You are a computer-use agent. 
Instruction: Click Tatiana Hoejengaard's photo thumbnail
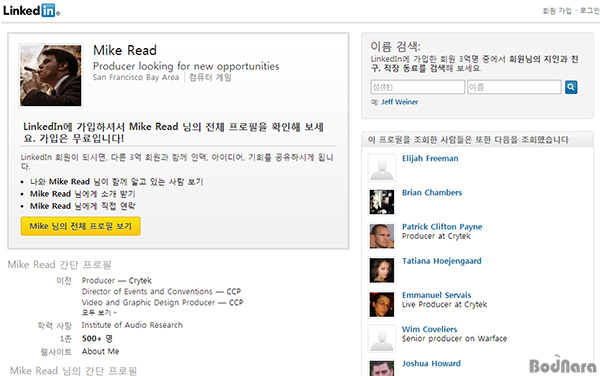382,270
